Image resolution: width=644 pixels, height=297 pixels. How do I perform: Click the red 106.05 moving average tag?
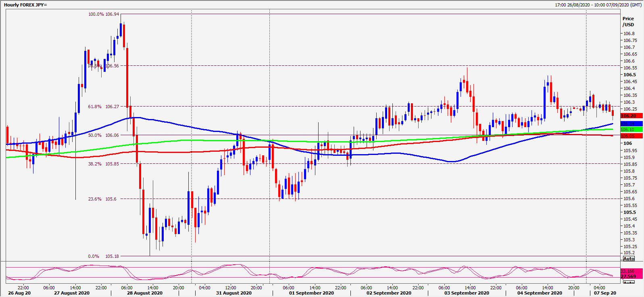(631, 136)
